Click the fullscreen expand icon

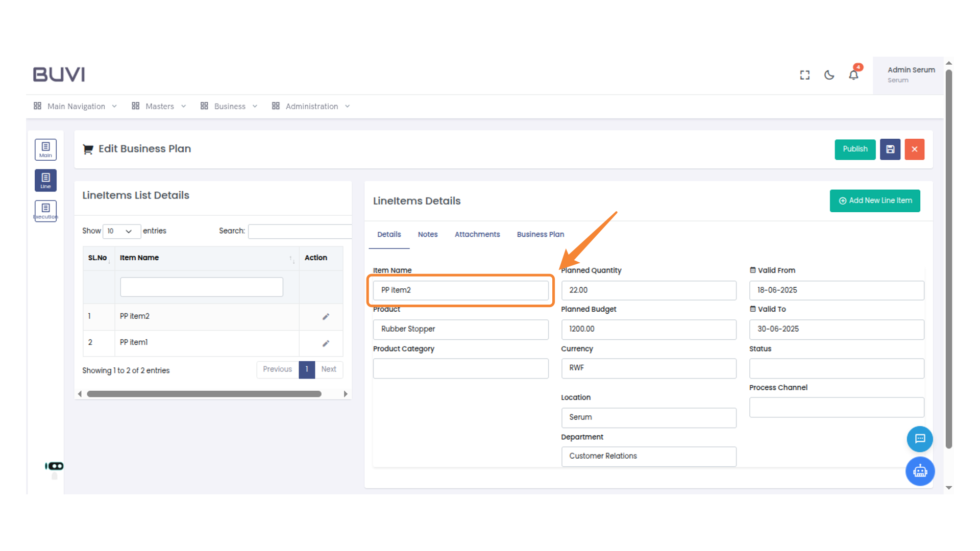click(x=805, y=75)
